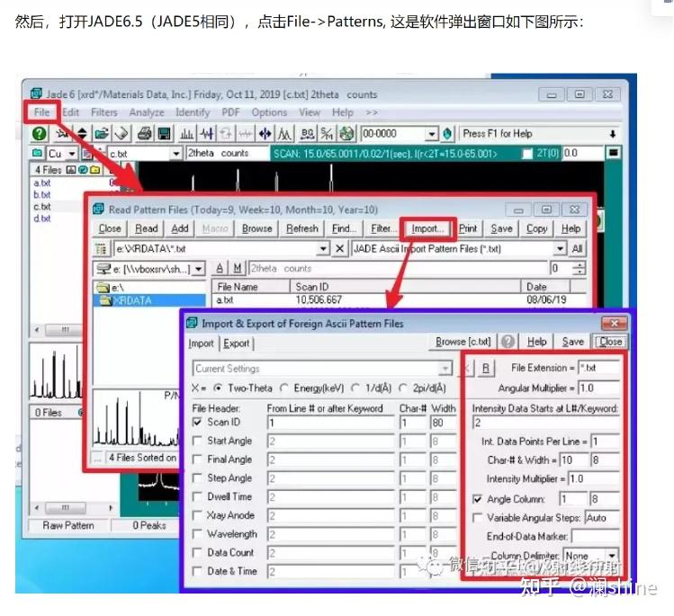674x616 pixels.
Task: Click the S/M search match icon
Action: (327, 134)
